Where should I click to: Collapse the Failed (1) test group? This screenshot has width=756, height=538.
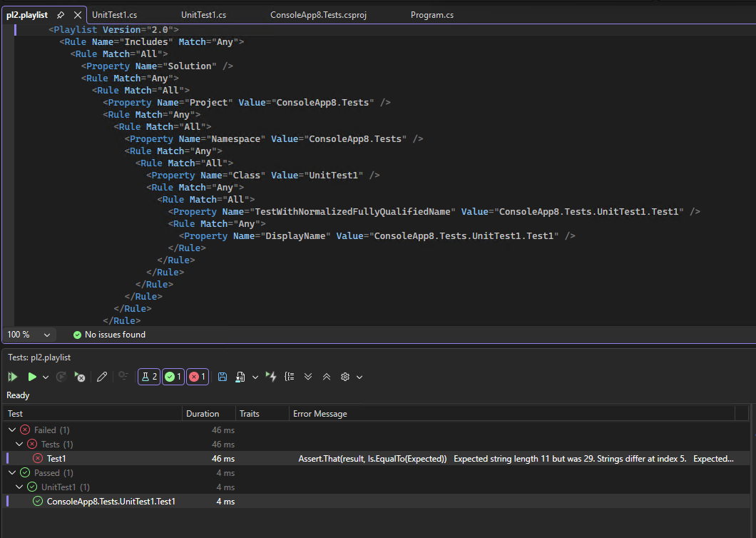(11, 430)
